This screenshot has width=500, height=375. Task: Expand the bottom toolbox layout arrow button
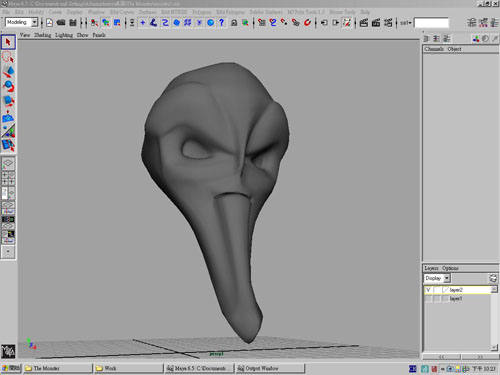click(8, 251)
